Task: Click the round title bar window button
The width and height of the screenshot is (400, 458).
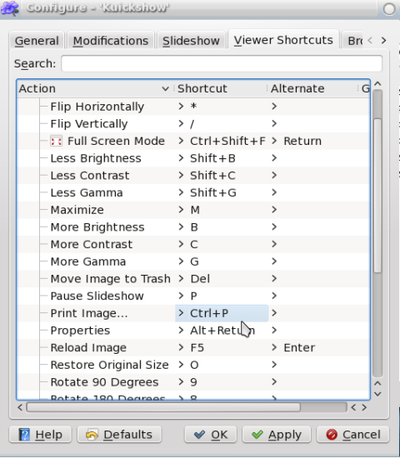Action: [389, 9]
